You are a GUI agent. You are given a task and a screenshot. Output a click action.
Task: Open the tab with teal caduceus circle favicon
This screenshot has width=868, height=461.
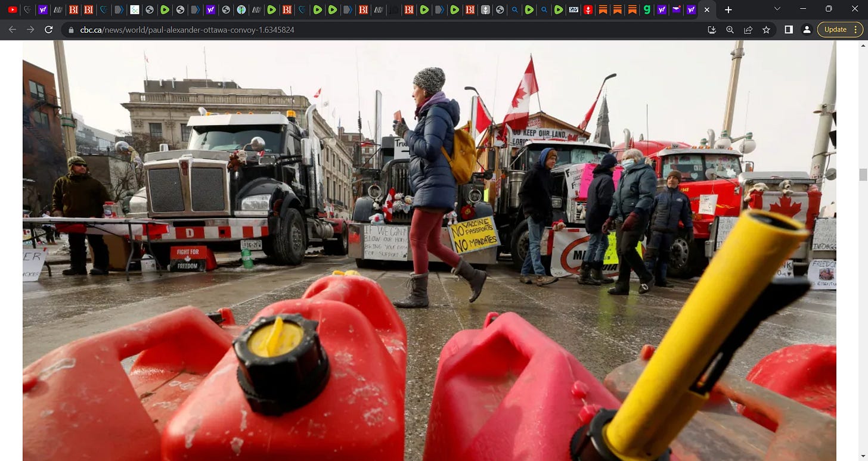click(x=241, y=10)
